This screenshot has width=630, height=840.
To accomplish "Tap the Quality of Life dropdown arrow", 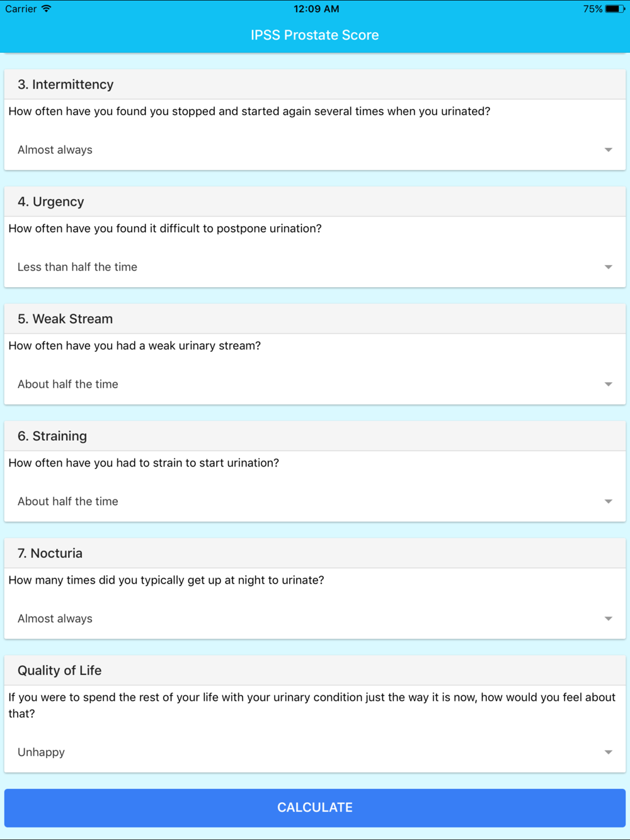I will pyautogui.click(x=608, y=752).
